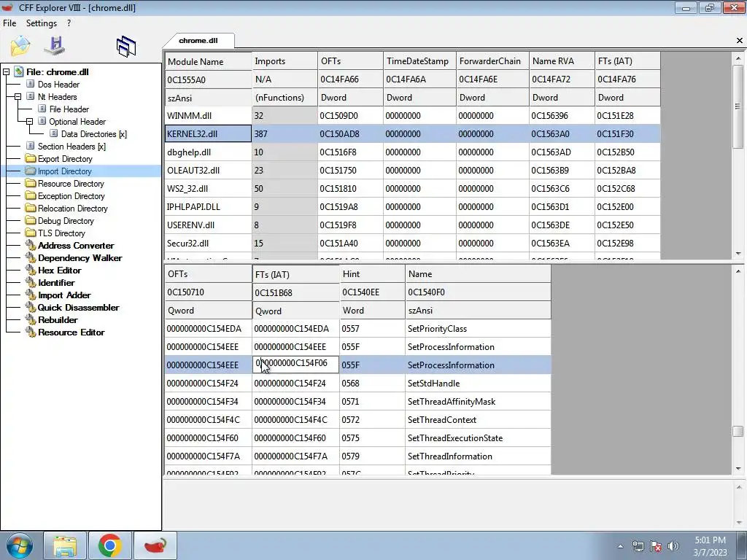Save file with toolbar disk icon
The image size is (747, 560).
coord(55,45)
